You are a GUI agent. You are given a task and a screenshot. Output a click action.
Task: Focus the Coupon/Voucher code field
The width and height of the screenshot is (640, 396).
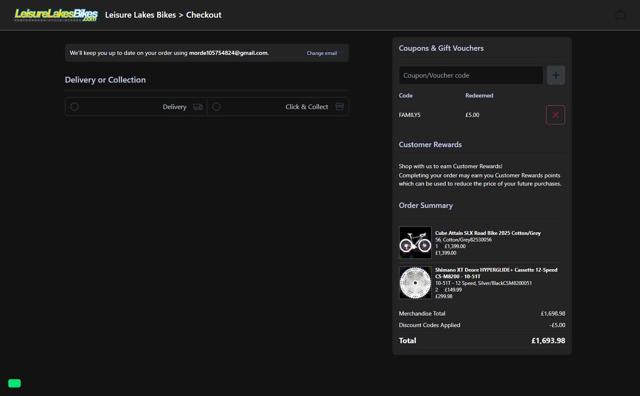(x=471, y=76)
